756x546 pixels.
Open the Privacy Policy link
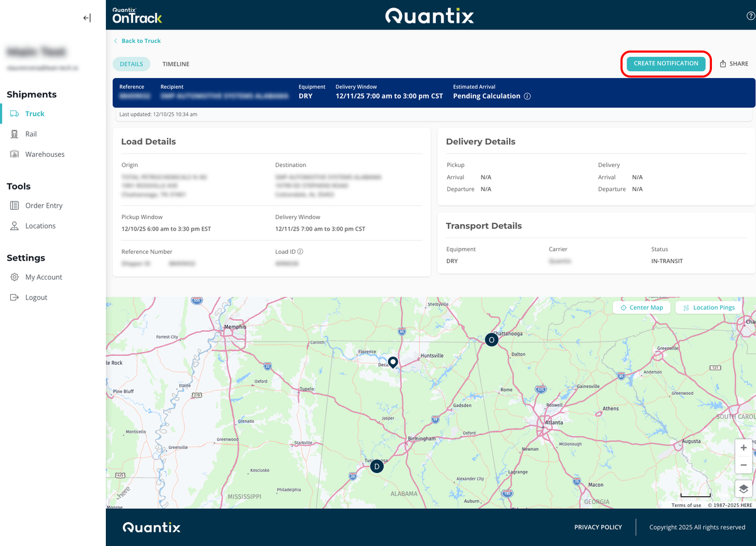[598, 527]
